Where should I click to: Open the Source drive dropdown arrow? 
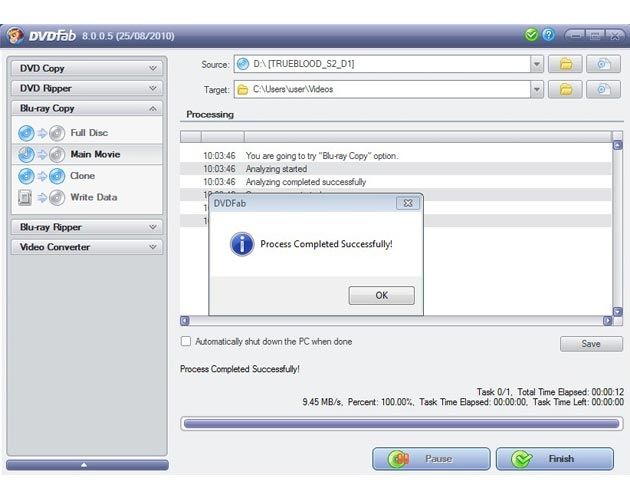click(536, 64)
